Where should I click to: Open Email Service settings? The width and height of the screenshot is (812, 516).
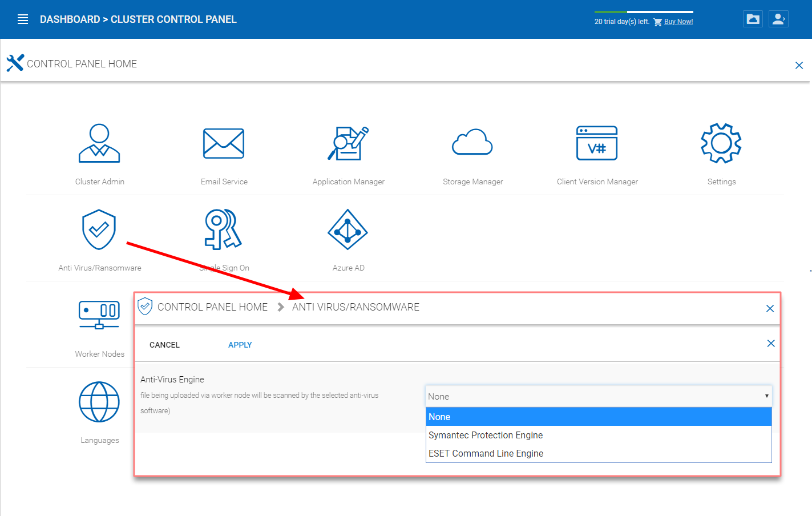tap(224, 143)
